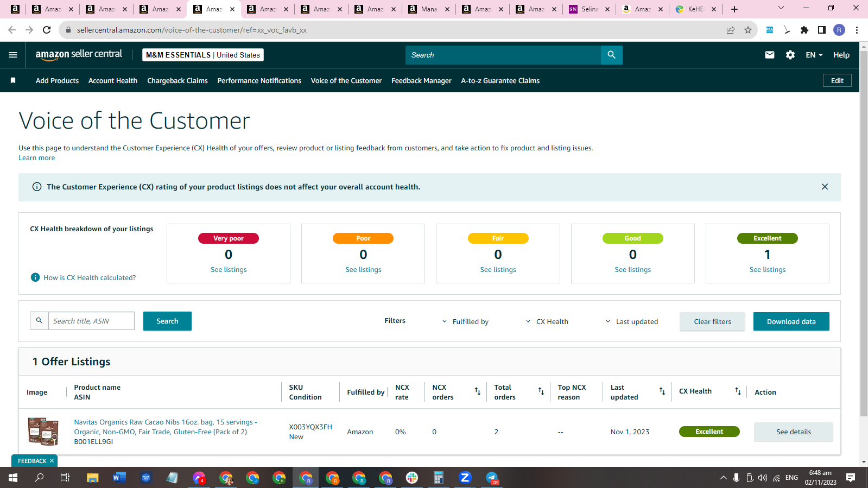Click Edit on the favorites bar
The height and width of the screenshot is (488, 868).
point(837,80)
